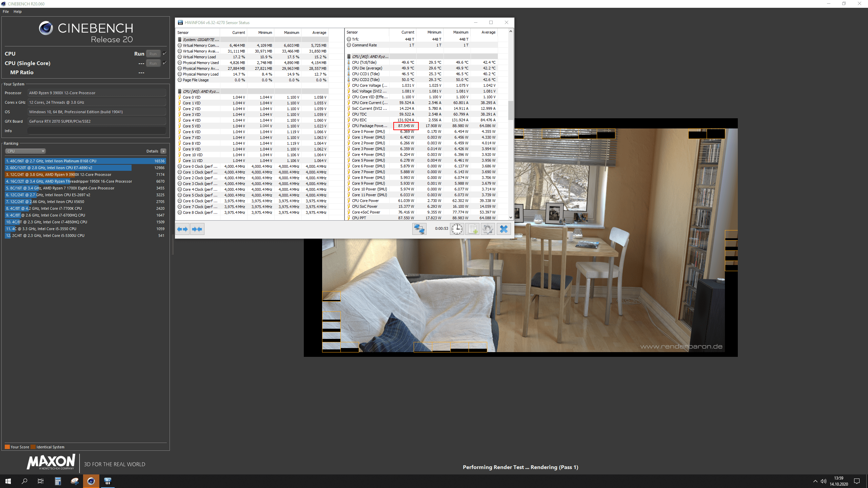Image resolution: width=868 pixels, height=488 pixels.
Task: Click Cinebench icon in Windows taskbar
Action: click(x=91, y=481)
